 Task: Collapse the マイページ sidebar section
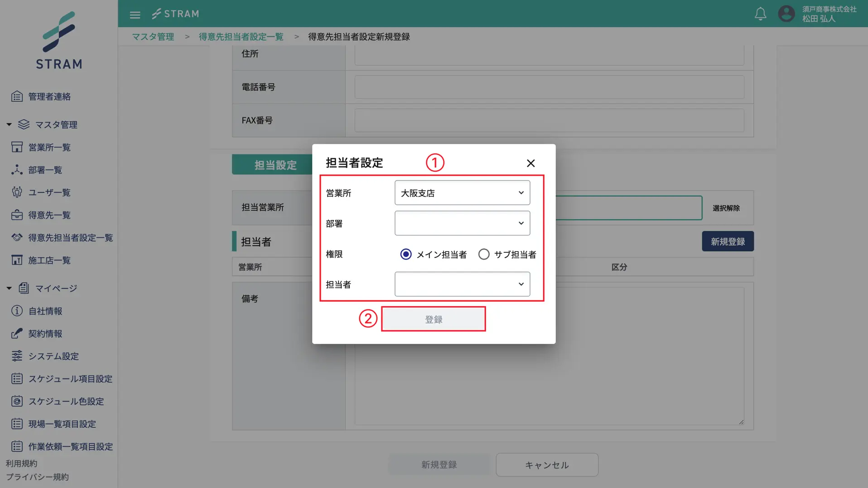[9, 288]
